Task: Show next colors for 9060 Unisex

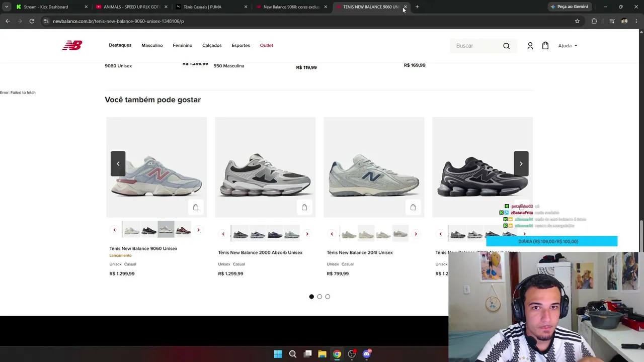Action: pos(198,230)
